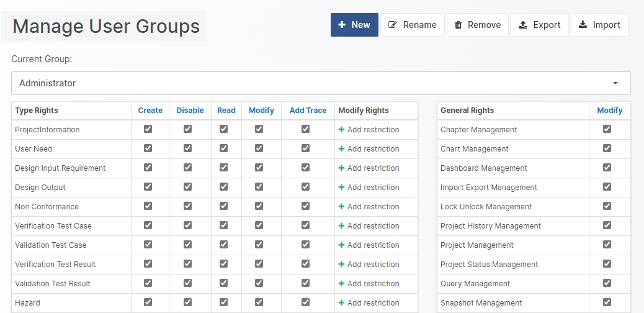Screen dimensions: 644x313
Task: Click the Add Trace column header
Action: 308,111
